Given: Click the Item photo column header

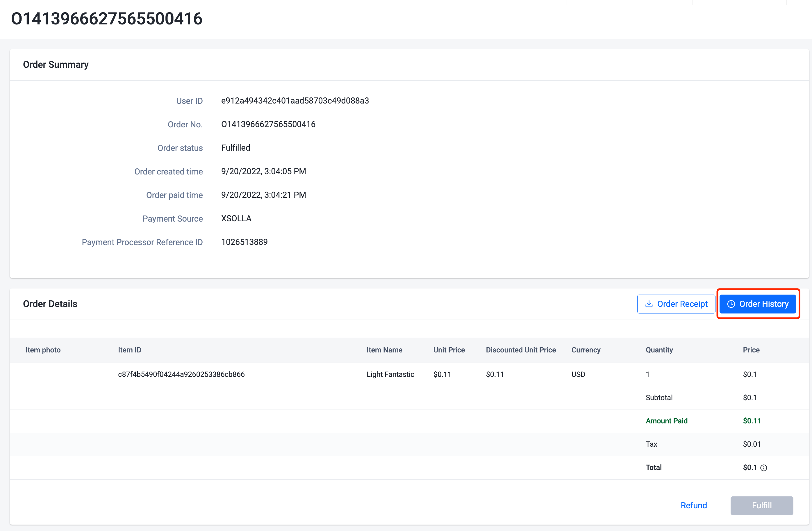Looking at the screenshot, I should tap(43, 350).
